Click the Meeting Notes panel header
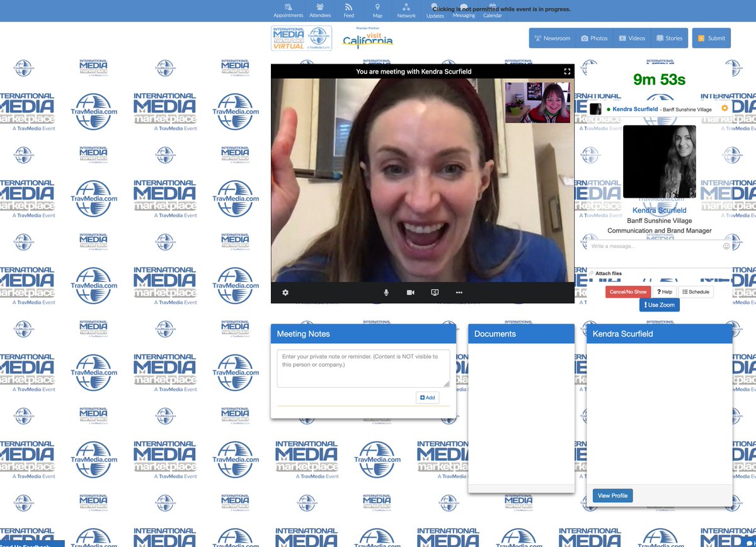This screenshot has width=756, height=547. pos(364,334)
